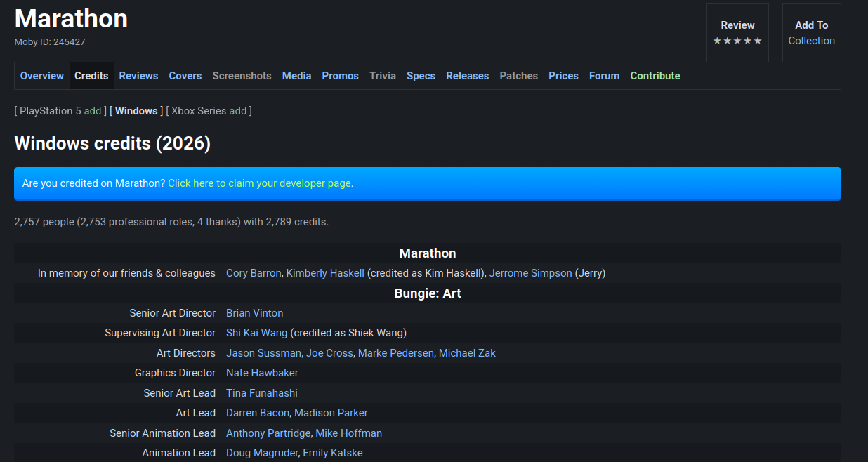
Task: Open Cory Barron's profile
Action: tap(254, 273)
